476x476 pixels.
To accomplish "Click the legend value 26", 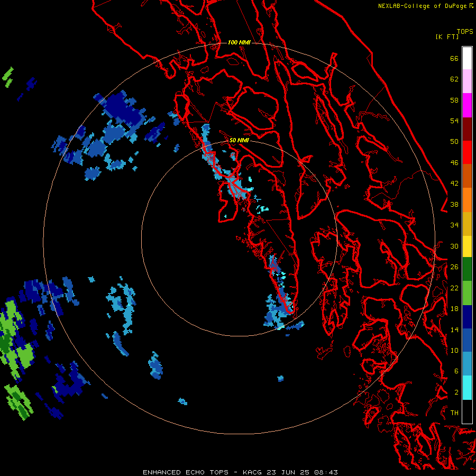I will 454,267.
